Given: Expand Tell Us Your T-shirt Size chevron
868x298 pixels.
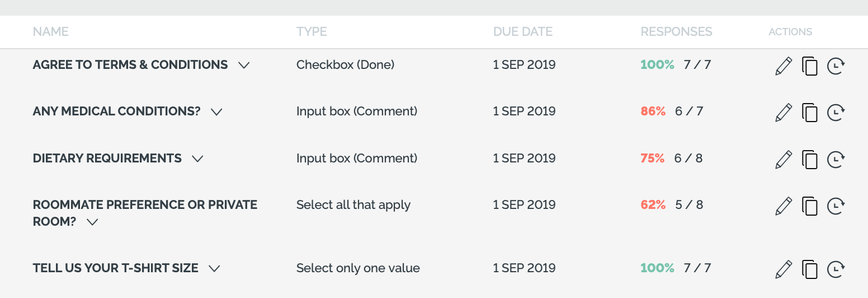Looking at the screenshot, I should tap(214, 269).
